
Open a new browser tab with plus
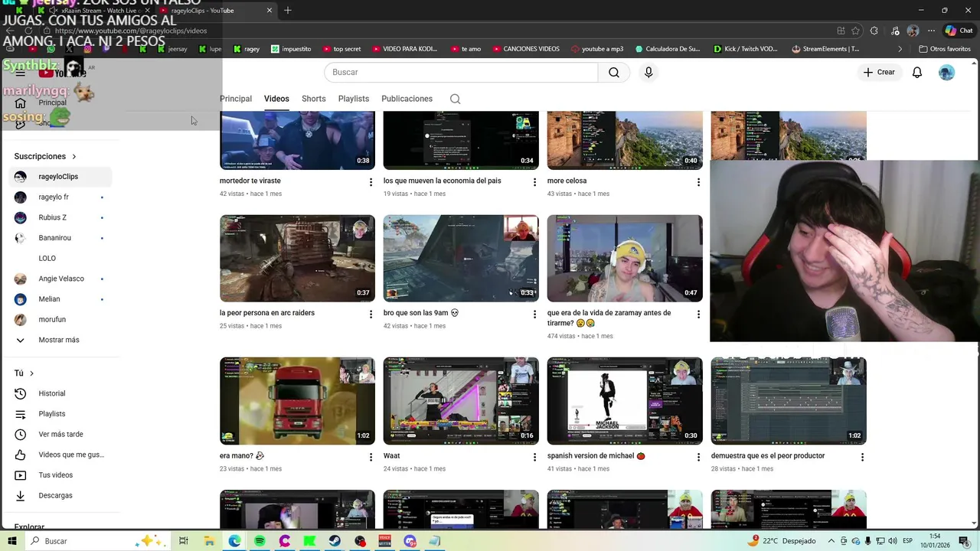[288, 10]
